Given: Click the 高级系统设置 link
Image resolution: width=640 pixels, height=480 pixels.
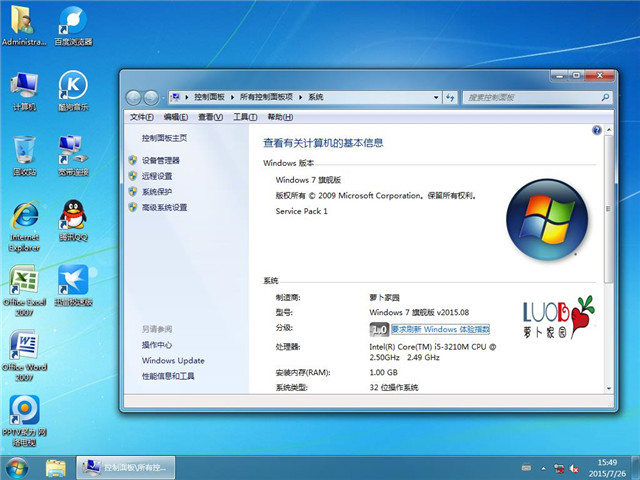Looking at the screenshot, I should click(164, 208).
